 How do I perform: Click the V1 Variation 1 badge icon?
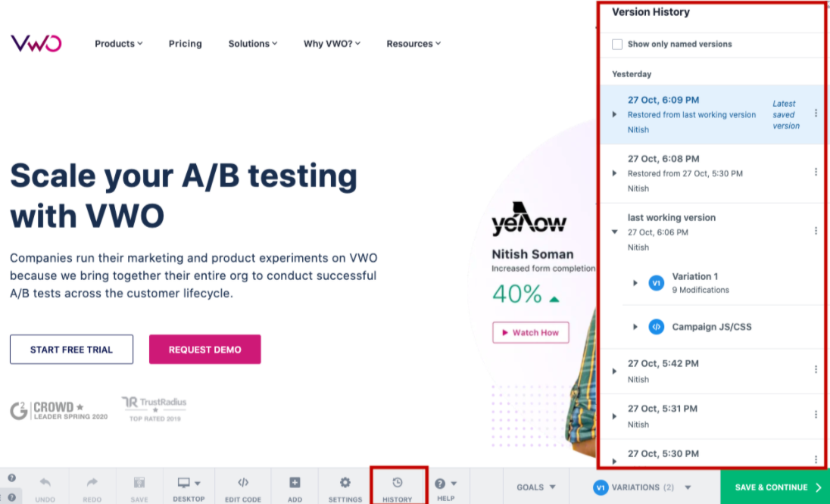[x=657, y=283]
